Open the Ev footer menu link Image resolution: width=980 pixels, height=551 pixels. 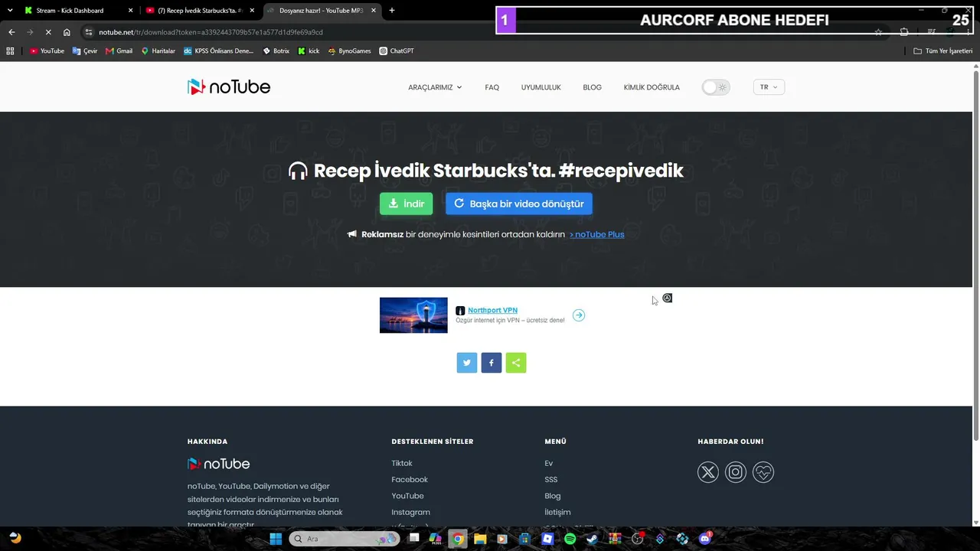(549, 463)
